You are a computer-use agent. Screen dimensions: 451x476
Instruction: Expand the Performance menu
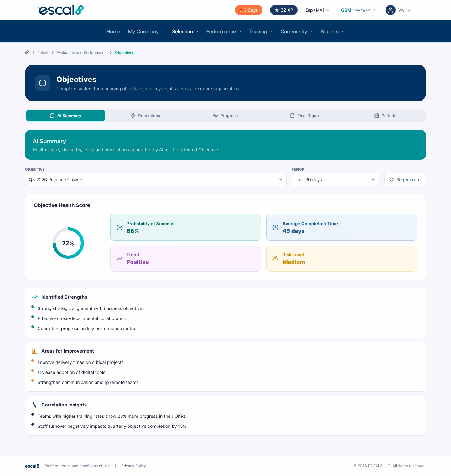coord(224,31)
